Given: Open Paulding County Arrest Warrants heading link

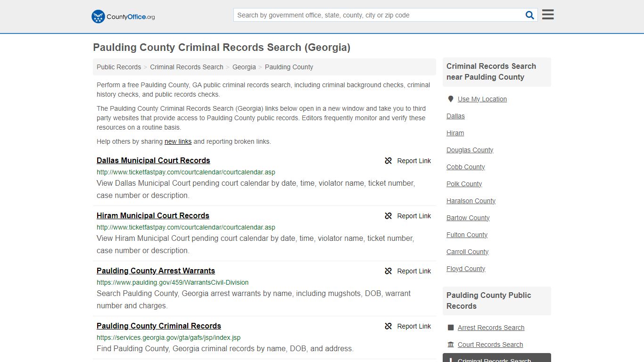Looking at the screenshot, I should click(156, 271).
